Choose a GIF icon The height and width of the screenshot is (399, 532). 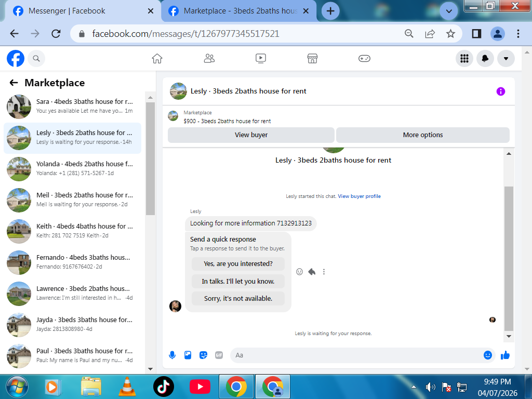(x=219, y=355)
